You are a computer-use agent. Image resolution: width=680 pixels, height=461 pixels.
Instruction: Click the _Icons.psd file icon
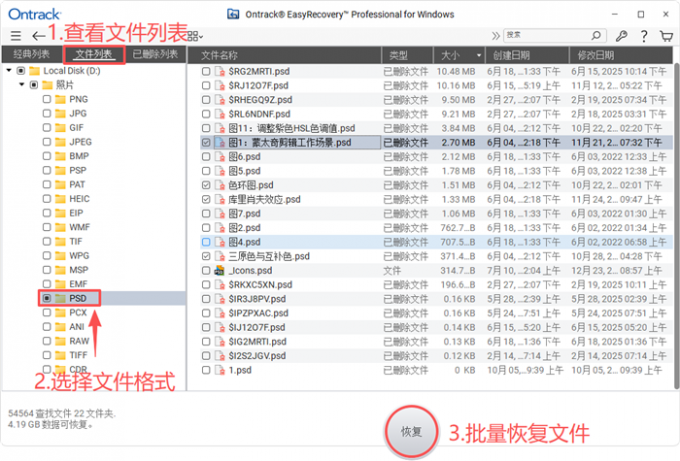(x=220, y=271)
